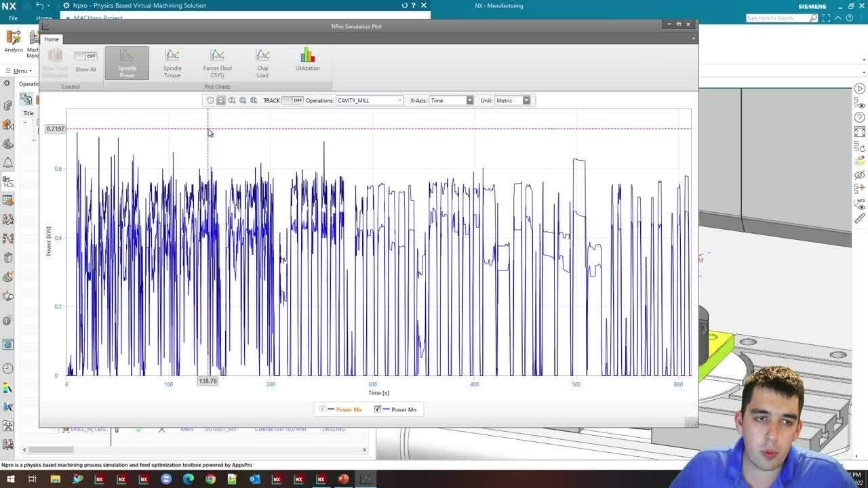The height and width of the screenshot is (488, 868).
Task: Open Google Chrome from taskbar
Action: click(x=210, y=479)
